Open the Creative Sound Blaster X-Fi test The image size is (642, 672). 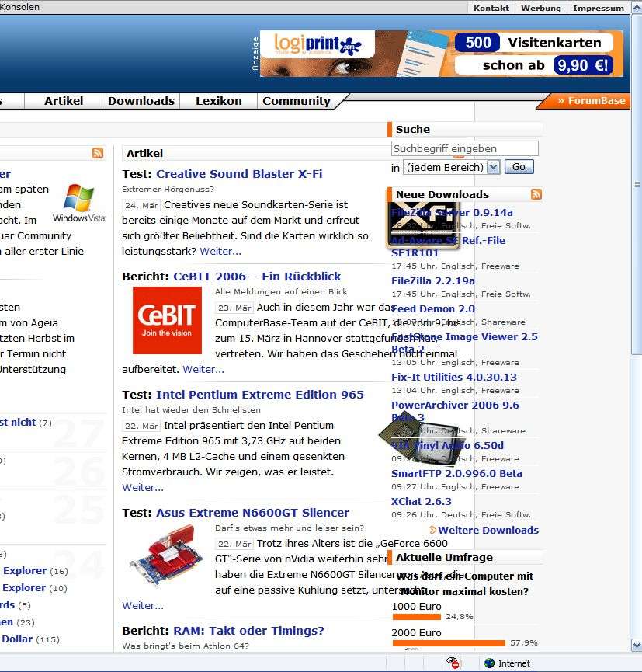(239, 173)
